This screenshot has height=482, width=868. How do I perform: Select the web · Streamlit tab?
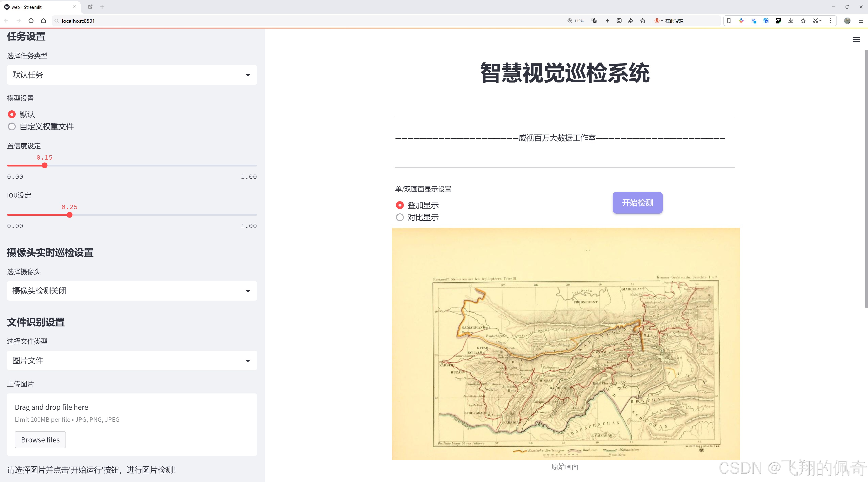click(x=40, y=7)
